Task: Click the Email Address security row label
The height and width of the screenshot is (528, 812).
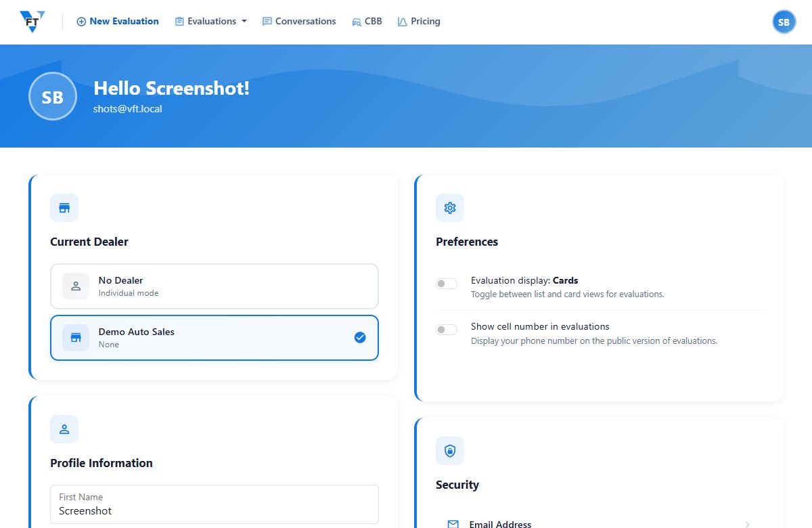Action: click(x=500, y=525)
